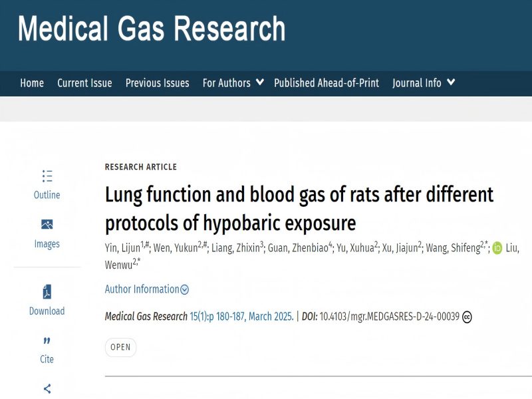
Task: Click the Share icon in sidebar
Action: click(x=47, y=388)
